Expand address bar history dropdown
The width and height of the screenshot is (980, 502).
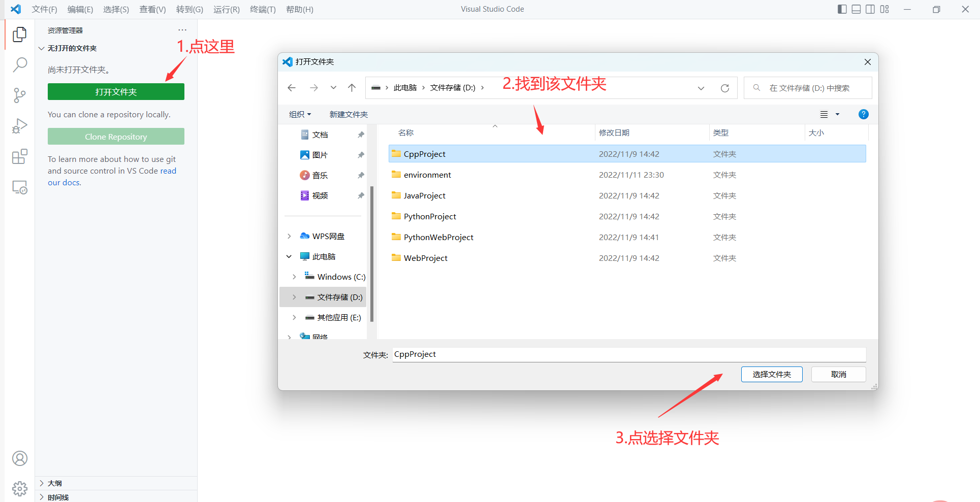coord(701,88)
